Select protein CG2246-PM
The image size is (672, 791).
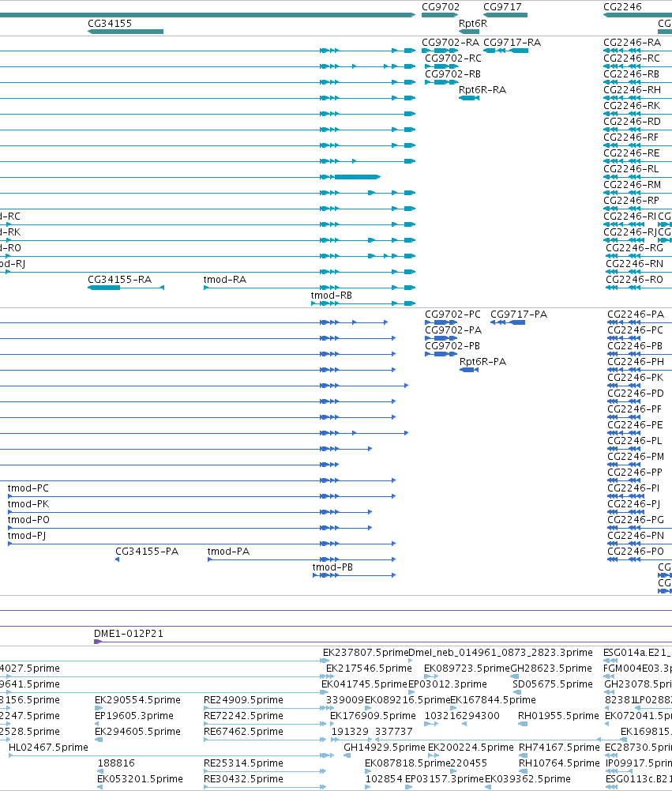[635, 457]
